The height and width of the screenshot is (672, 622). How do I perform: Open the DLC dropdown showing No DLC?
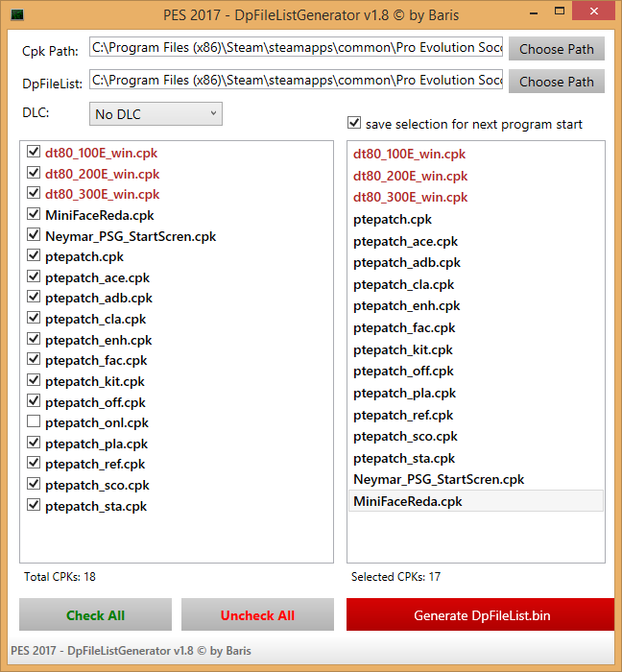155,114
